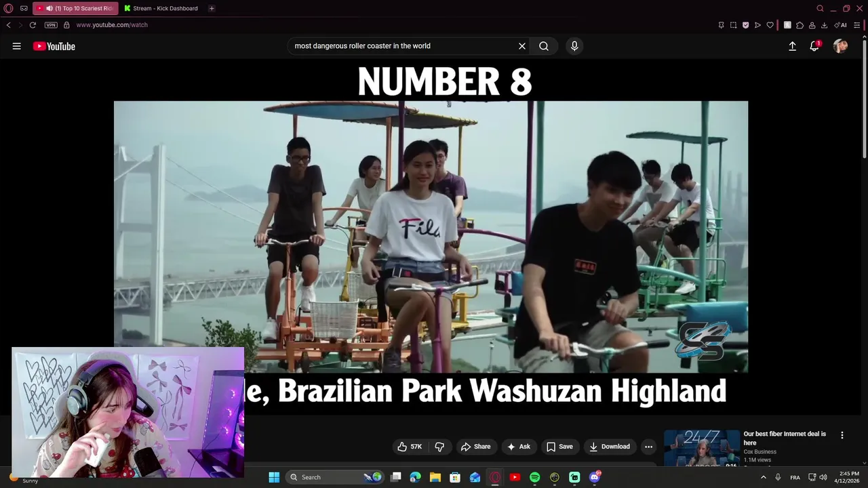
Task: Run the YouTube search
Action: 544,46
